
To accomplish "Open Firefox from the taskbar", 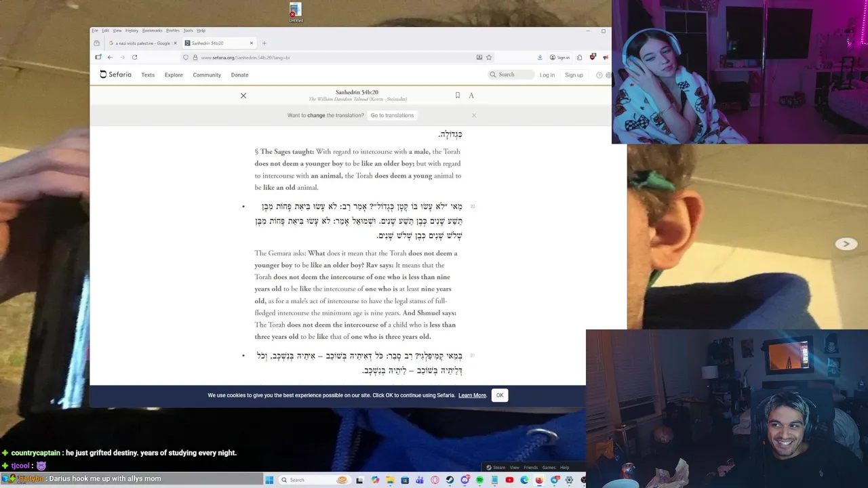I will 539,480.
